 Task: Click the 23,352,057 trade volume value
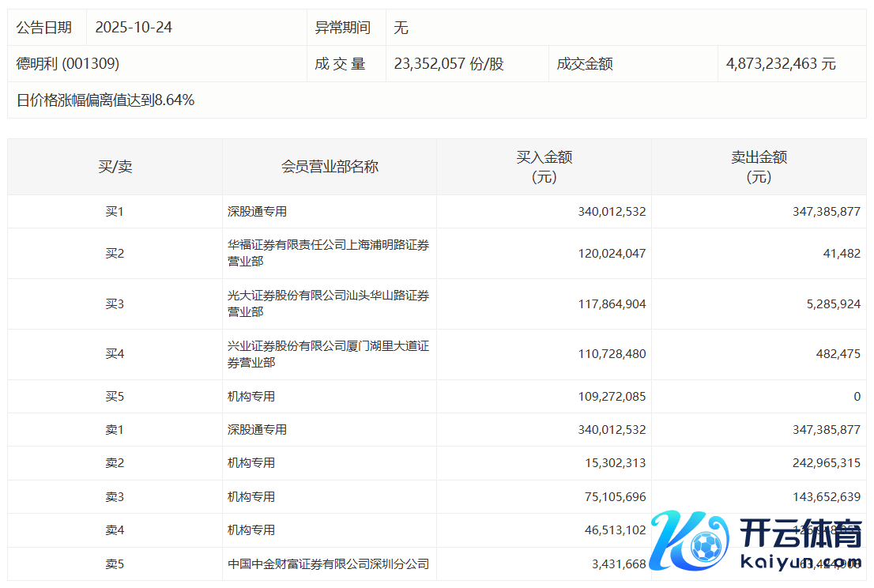(x=448, y=64)
